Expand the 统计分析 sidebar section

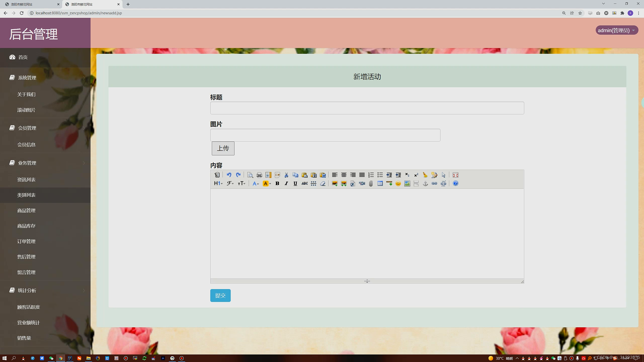pos(45,290)
